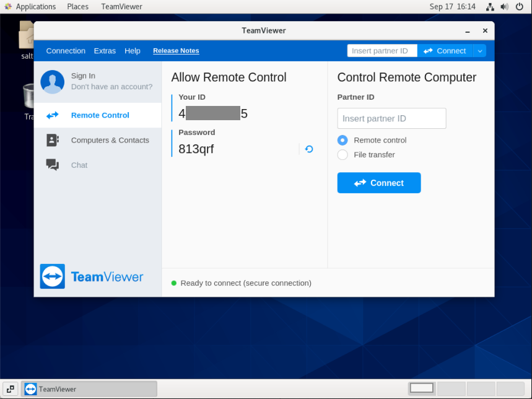Click the "Ready to connect (secure connection)" status text
532x399 pixels.
(246, 283)
